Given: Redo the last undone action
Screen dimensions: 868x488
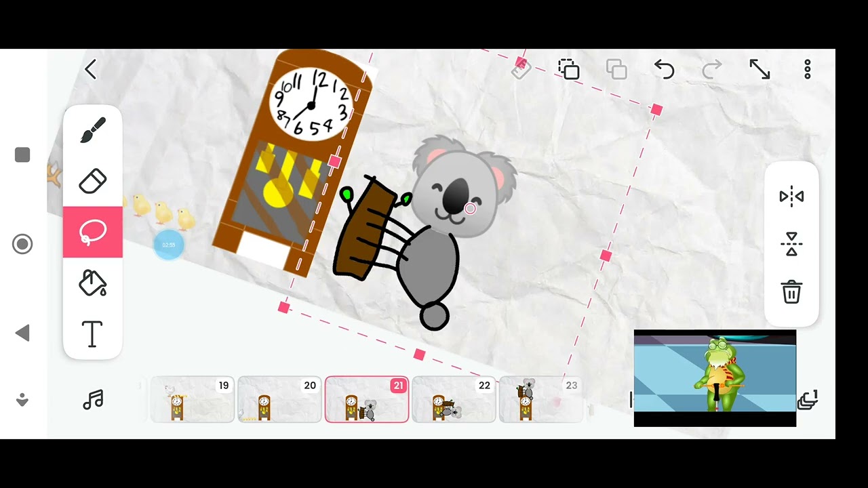Looking at the screenshot, I should 711,69.
